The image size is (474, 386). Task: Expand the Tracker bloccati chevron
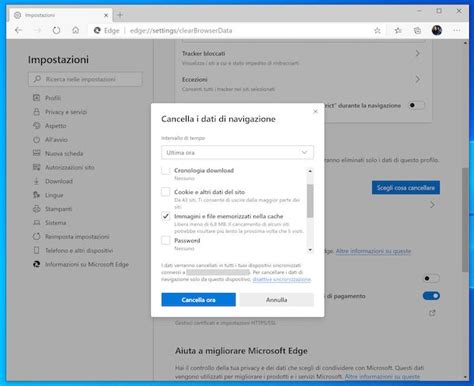pos(417,53)
